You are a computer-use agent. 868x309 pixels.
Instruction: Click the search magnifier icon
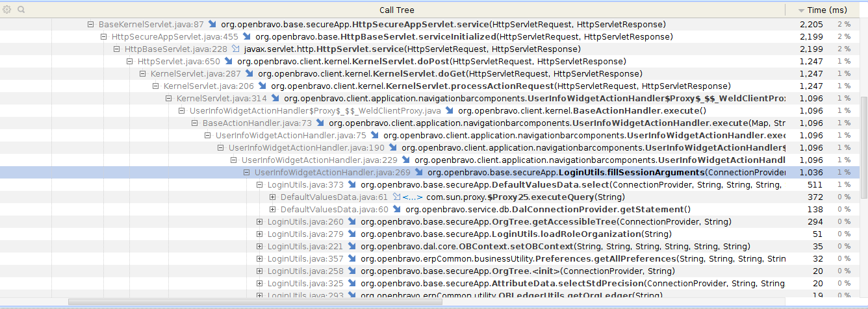click(x=21, y=10)
